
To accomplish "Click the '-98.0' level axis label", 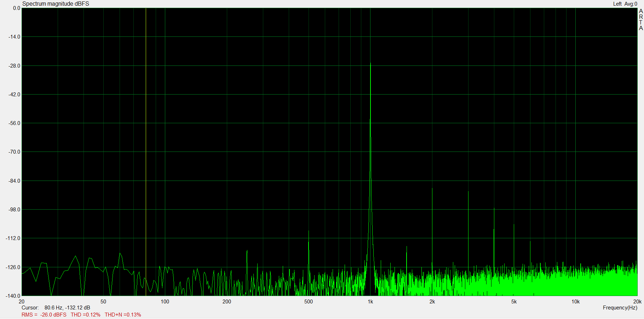I will click(x=15, y=210).
